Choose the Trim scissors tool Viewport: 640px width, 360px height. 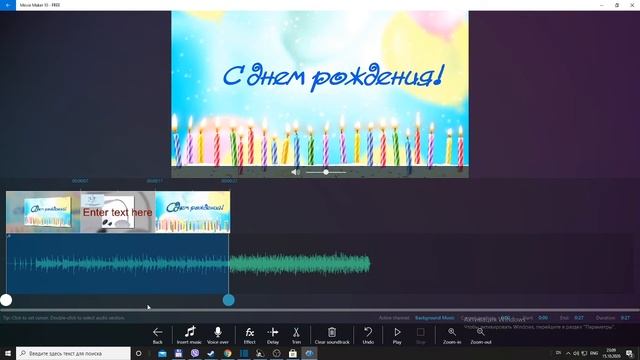296,336
